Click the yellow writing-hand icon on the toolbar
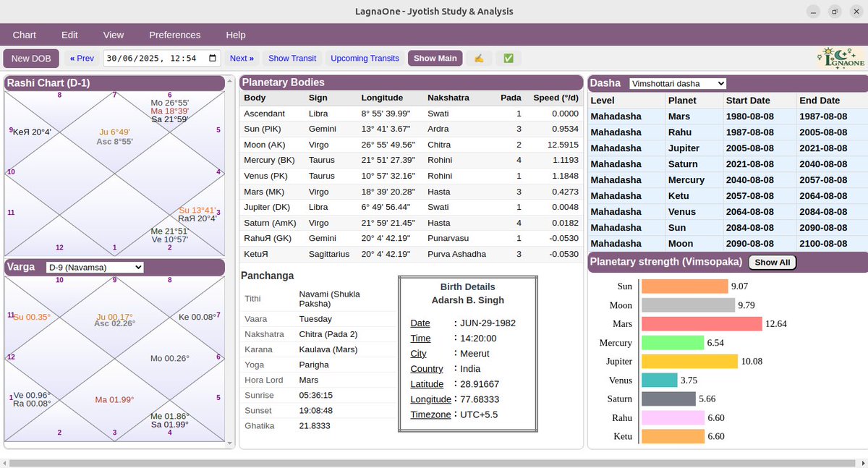This screenshot has height=468, width=868. pos(479,58)
